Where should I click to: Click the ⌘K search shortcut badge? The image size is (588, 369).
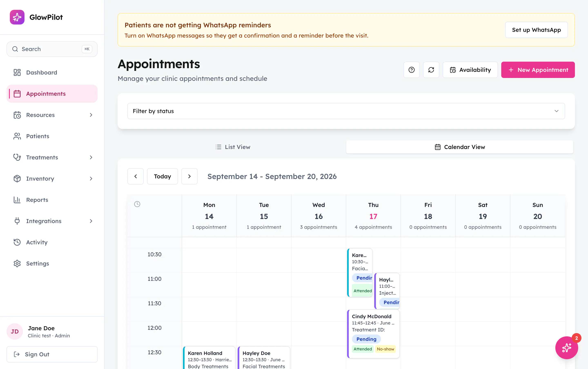tap(87, 49)
